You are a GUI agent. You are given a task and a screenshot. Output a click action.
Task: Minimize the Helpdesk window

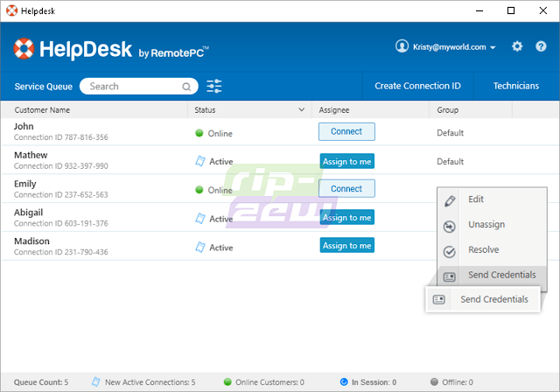pyautogui.click(x=479, y=10)
